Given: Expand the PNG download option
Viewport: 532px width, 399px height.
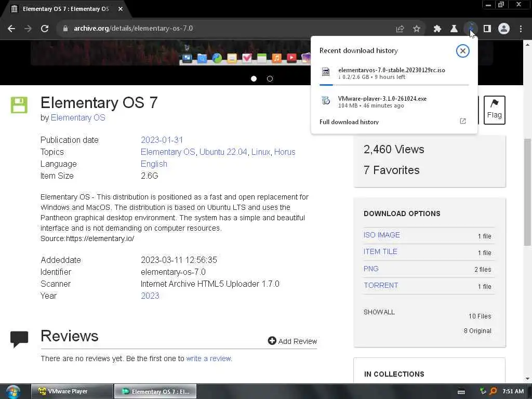Looking at the screenshot, I should click(371, 269).
